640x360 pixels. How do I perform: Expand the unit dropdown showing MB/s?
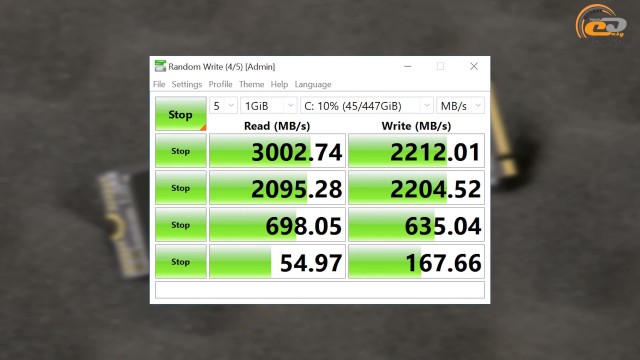tap(460, 106)
